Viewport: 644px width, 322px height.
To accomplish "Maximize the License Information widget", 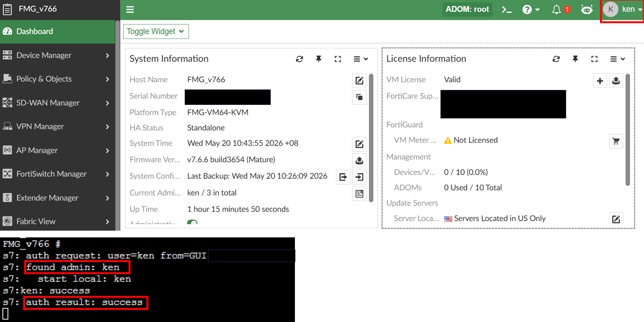I will tap(594, 59).
